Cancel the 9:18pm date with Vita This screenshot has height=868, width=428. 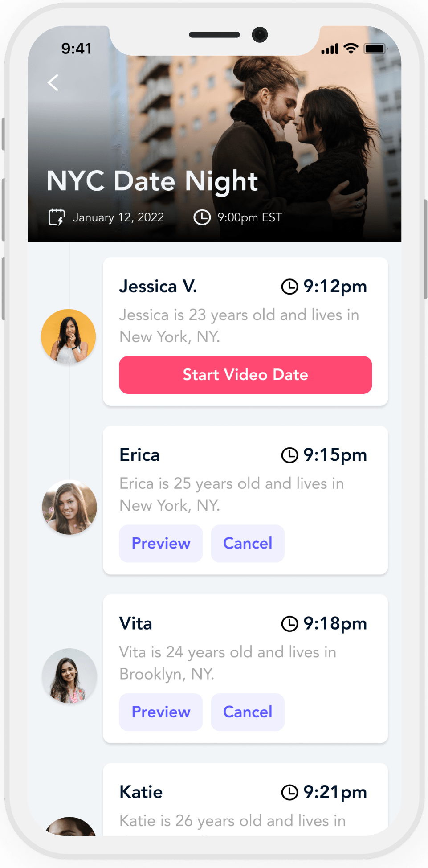(x=247, y=712)
